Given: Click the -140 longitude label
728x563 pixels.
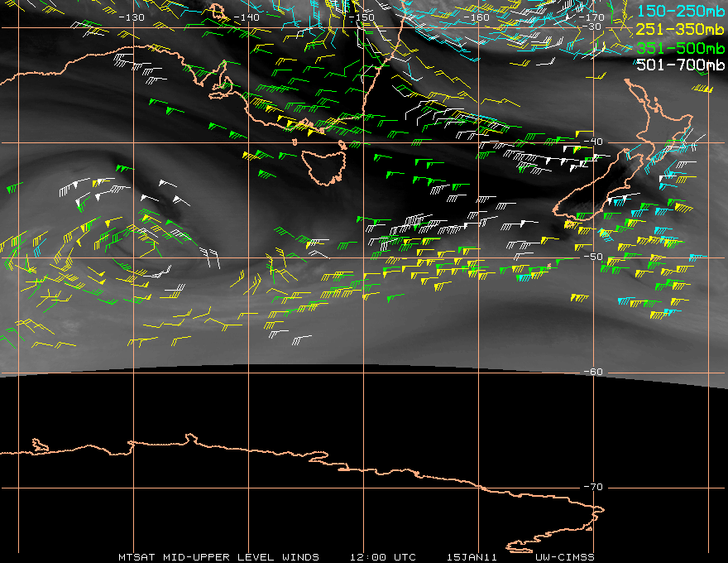Looking at the screenshot, I should 247,17.
